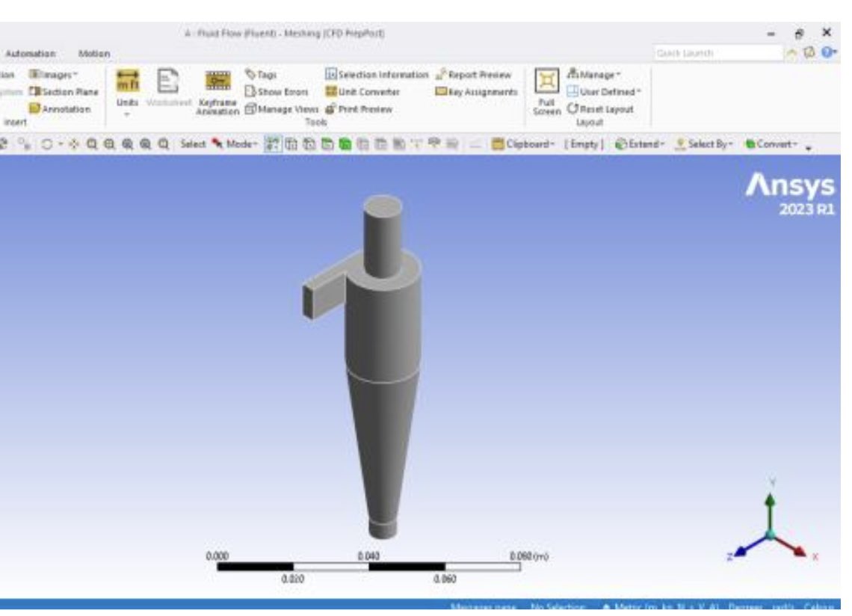
Task: Click Show Errors in Tools group
Action: tap(277, 91)
